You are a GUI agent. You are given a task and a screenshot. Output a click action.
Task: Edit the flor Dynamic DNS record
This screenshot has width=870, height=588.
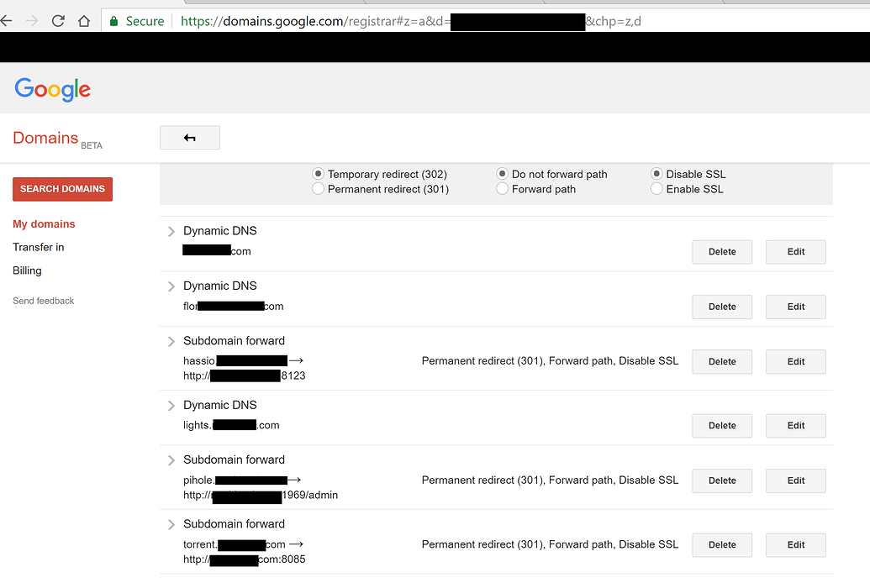[796, 307]
